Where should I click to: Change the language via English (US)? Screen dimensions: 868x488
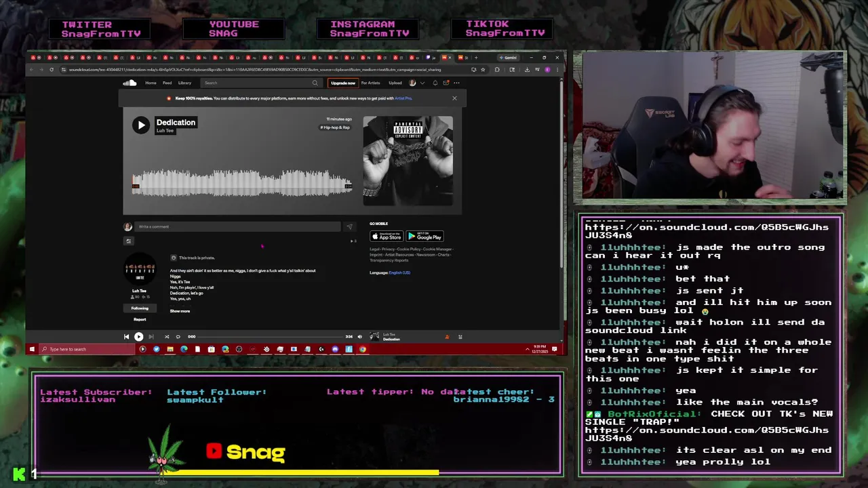399,272
